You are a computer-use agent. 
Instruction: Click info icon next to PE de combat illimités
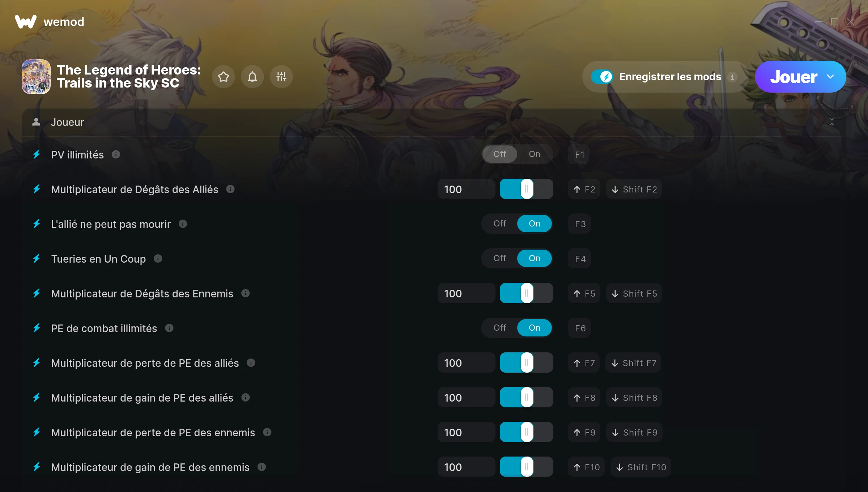[169, 328]
